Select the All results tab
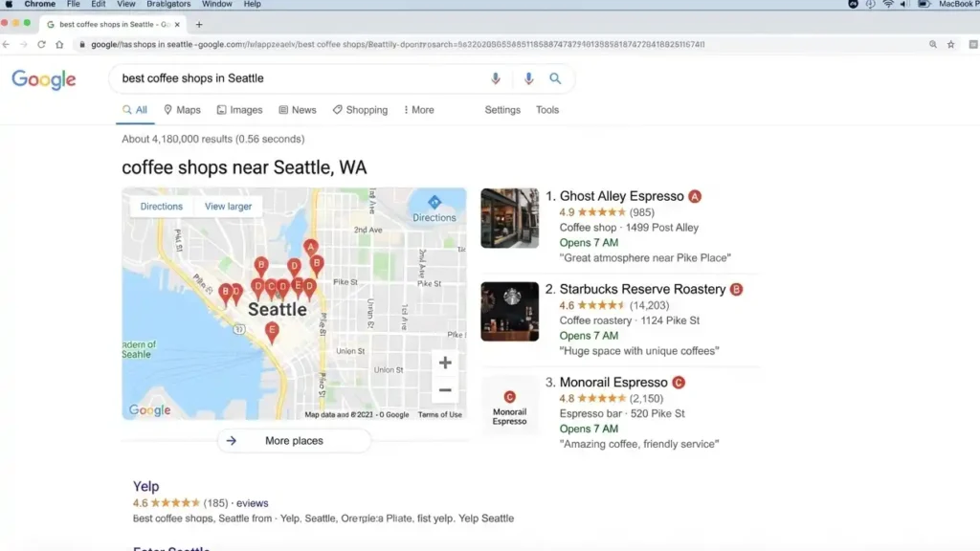The image size is (980, 551). tap(135, 110)
